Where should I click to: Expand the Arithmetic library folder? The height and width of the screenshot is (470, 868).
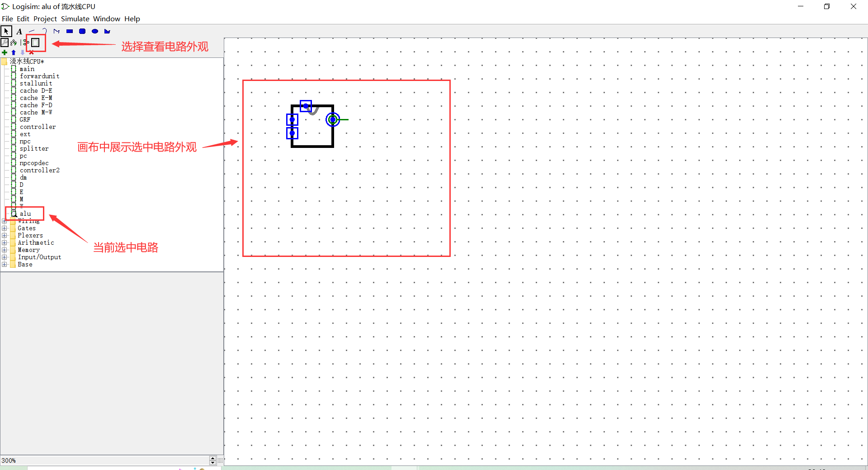coord(5,243)
